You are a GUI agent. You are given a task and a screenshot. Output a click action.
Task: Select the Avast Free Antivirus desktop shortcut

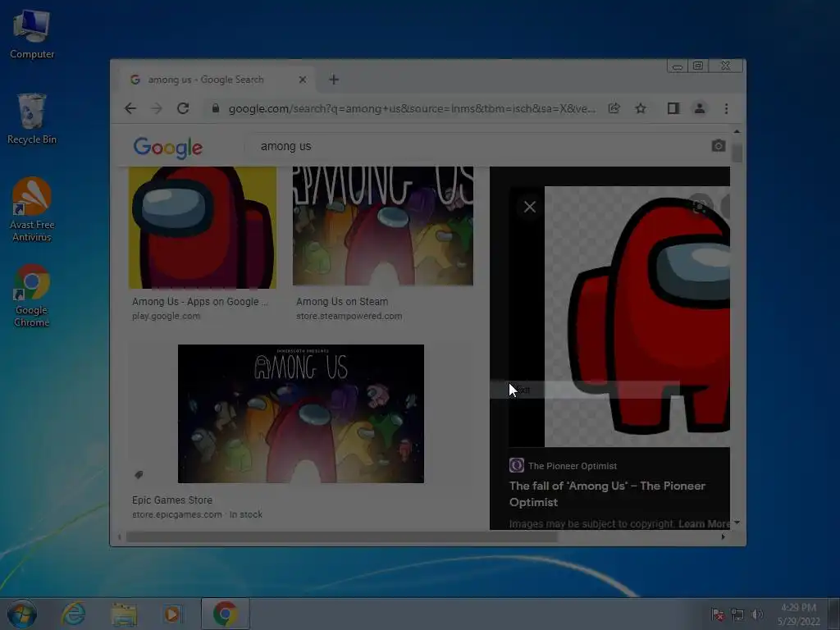point(32,209)
